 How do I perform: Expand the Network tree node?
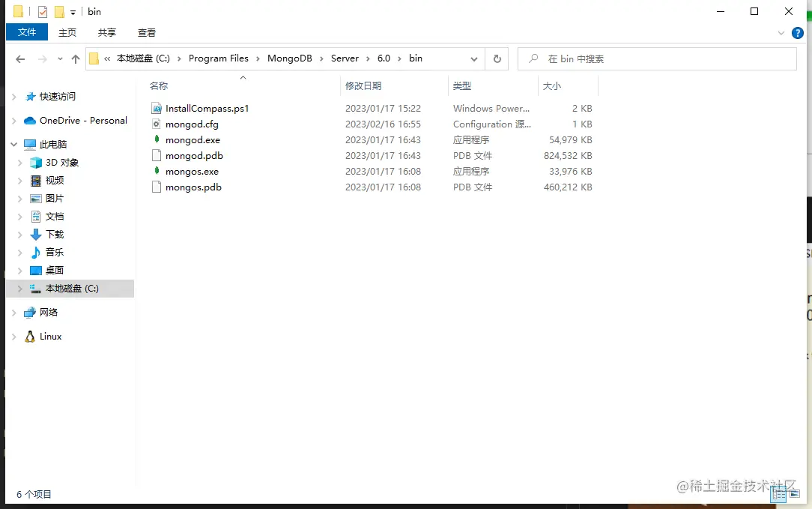(x=14, y=312)
